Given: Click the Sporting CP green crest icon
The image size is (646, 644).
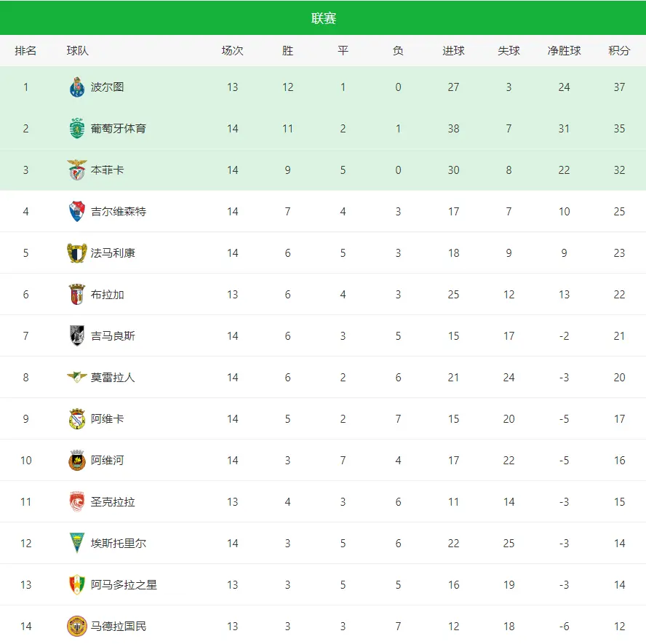Looking at the screenshot, I should (77, 129).
